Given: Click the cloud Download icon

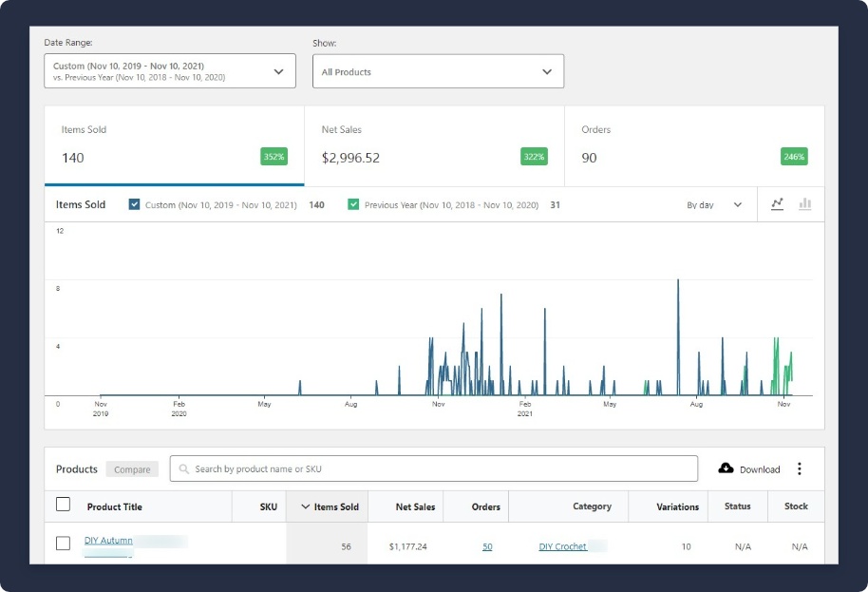Looking at the screenshot, I should point(726,468).
